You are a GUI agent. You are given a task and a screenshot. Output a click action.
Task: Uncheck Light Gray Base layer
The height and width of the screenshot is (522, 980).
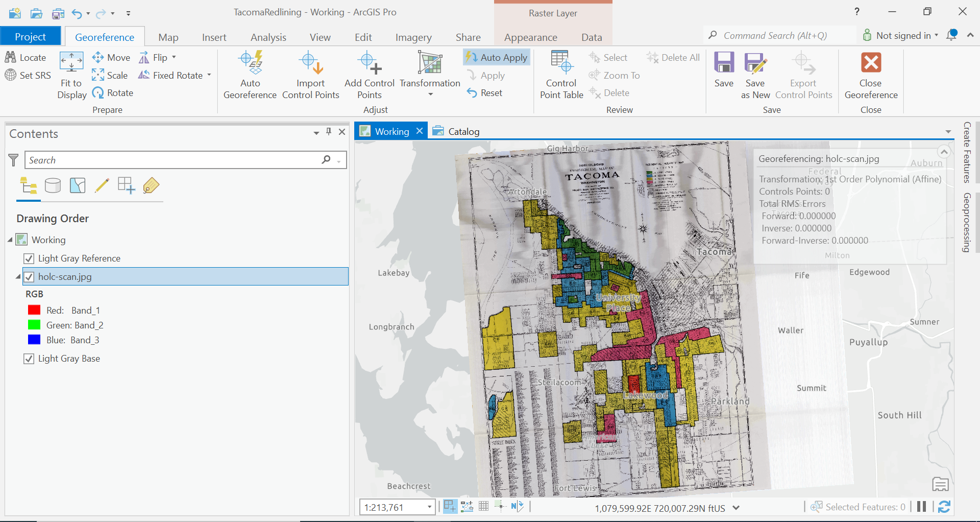click(x=29, y=359)
